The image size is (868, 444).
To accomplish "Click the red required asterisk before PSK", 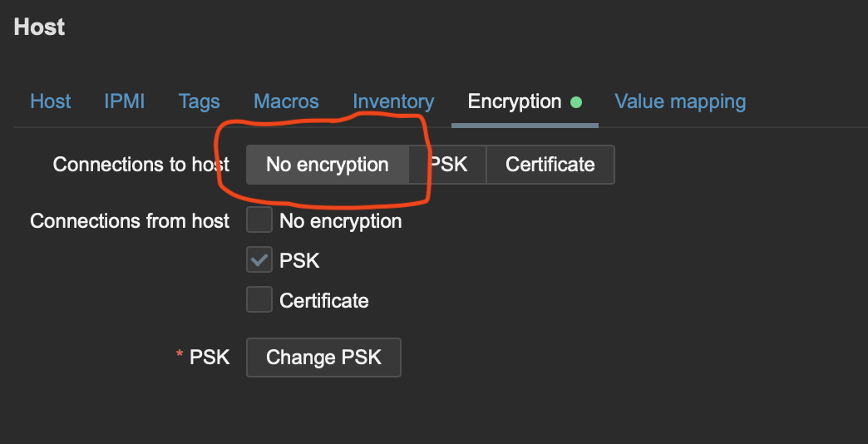I will [x=179, y=356].
